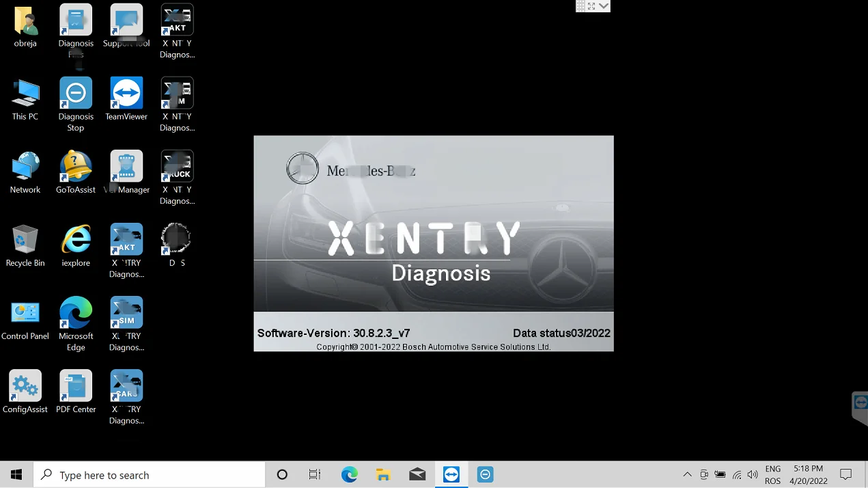Open Mail app from taskbar
Screen dimensions: 868x488
(417, 474)
